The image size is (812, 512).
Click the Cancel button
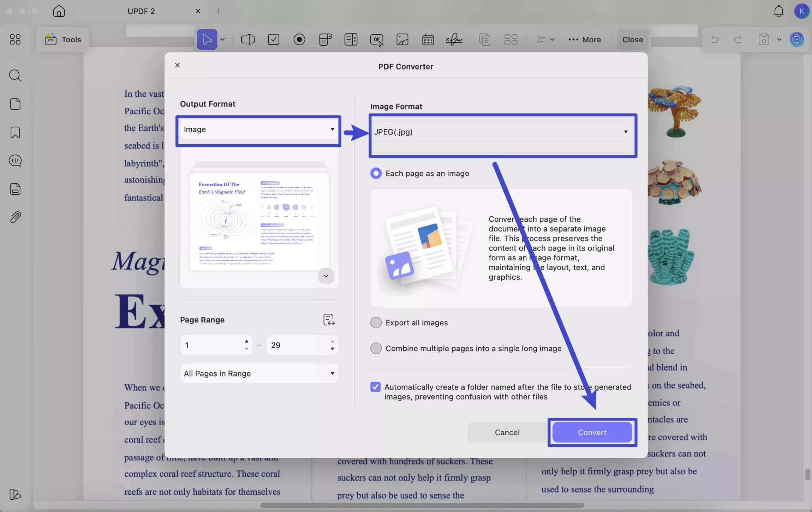coord(507,432)
